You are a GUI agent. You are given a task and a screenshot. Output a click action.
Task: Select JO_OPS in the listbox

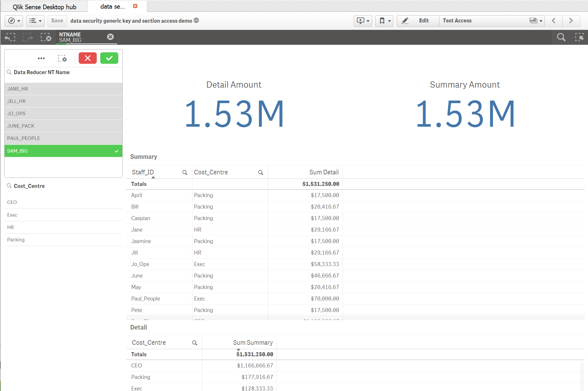click(63, 113)
